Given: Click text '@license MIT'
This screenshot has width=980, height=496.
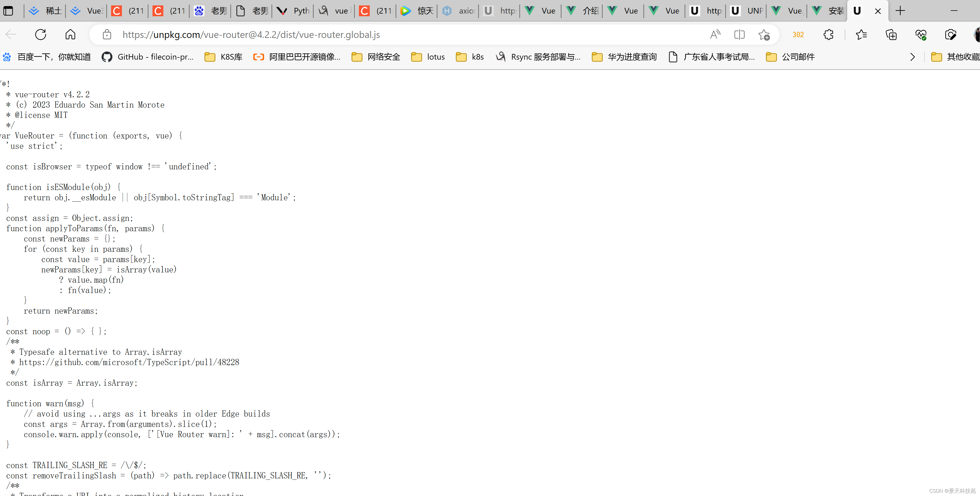Looking at the screenshot, I should tap(41, 115).
